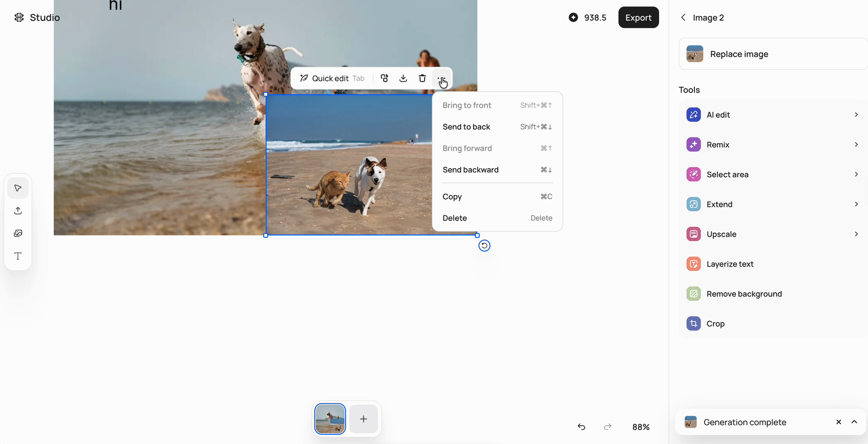Choose Send backward from context menu
The height and width of the screenshot is (444, 868).
pos(497,170)
